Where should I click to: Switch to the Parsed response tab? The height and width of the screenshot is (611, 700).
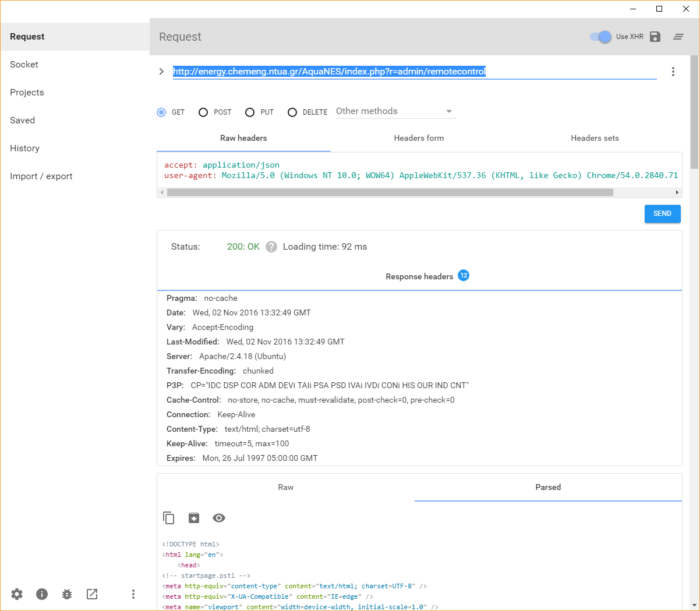pos(548,488)
